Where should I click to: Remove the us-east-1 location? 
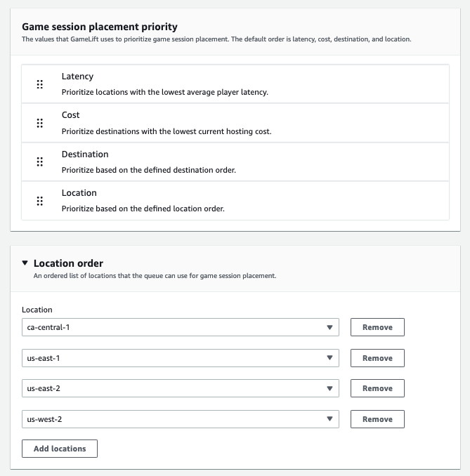coord(377,358)
